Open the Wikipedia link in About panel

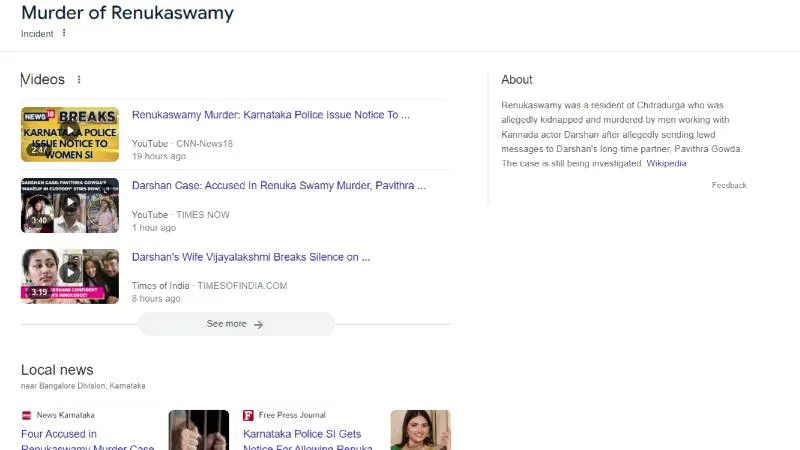click(x=666, y=163)
